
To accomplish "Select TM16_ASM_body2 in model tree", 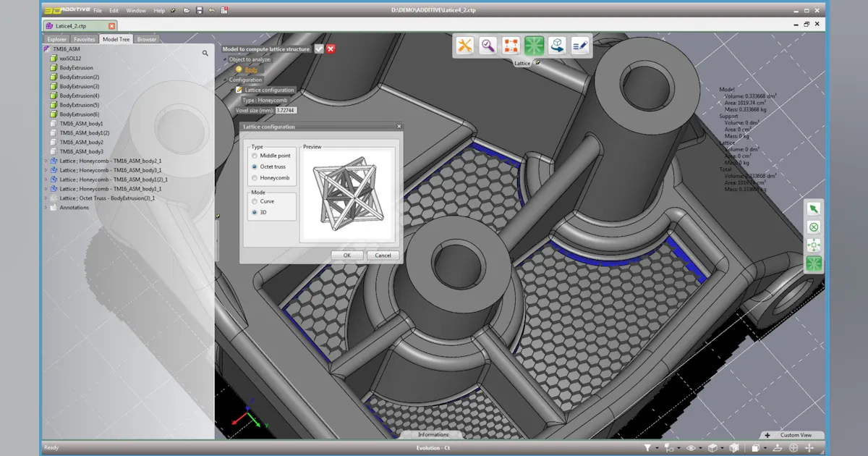I will coord(81,143).
